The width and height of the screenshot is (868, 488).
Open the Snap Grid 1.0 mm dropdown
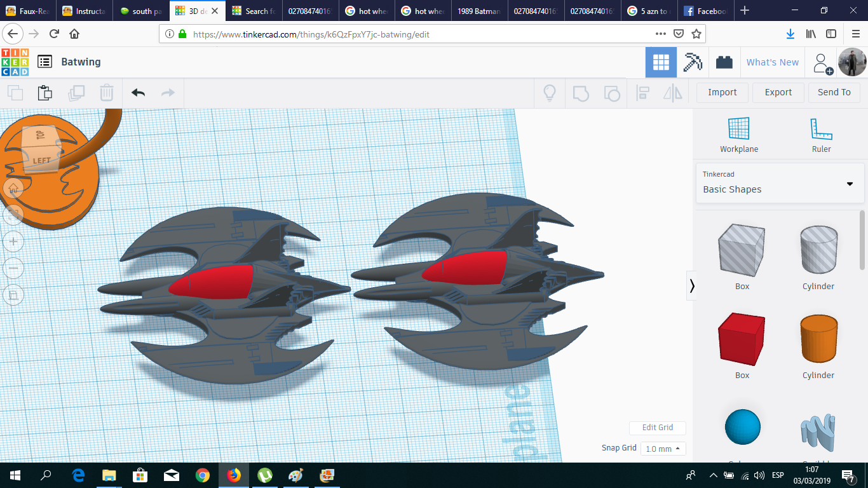coord(663,449)
